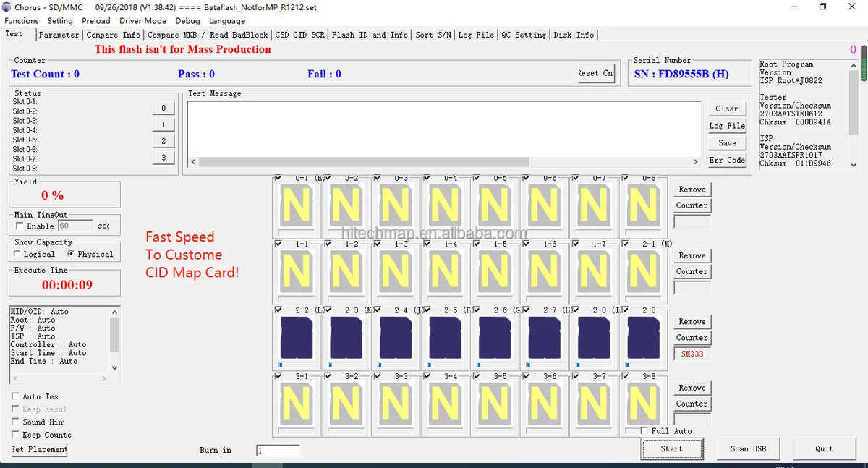
Task: Clear the Test Message box
Action: pyautogui.click(x=727, y=109)
